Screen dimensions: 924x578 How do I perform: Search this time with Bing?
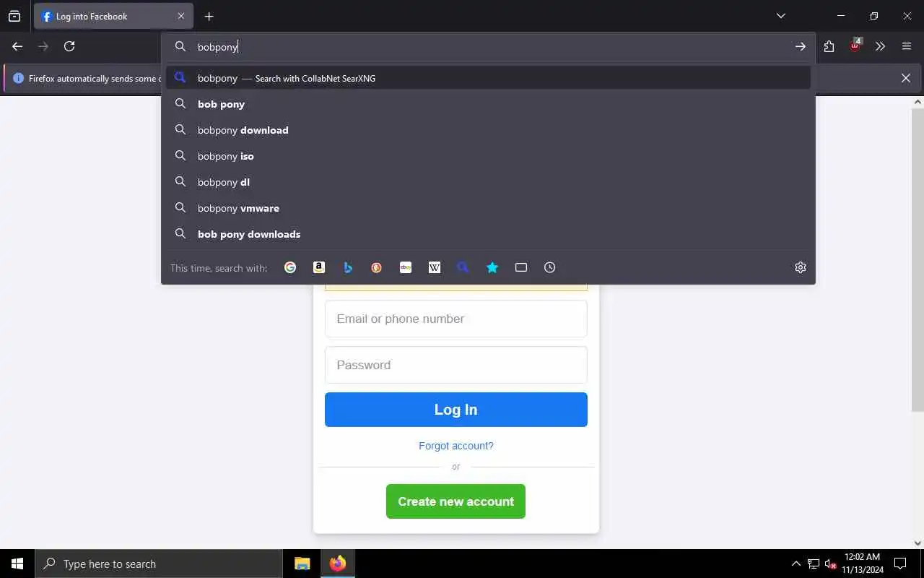[348, 267]
